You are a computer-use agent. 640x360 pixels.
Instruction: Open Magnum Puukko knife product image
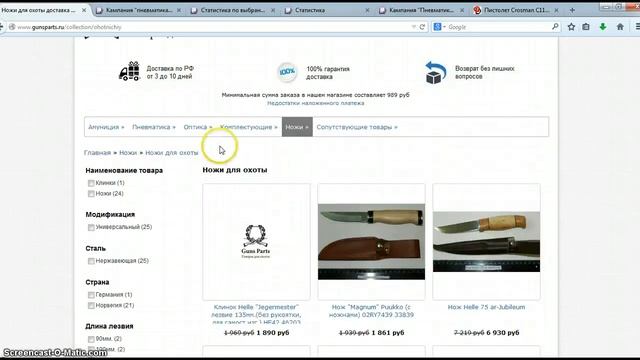[x=371, y=242]
